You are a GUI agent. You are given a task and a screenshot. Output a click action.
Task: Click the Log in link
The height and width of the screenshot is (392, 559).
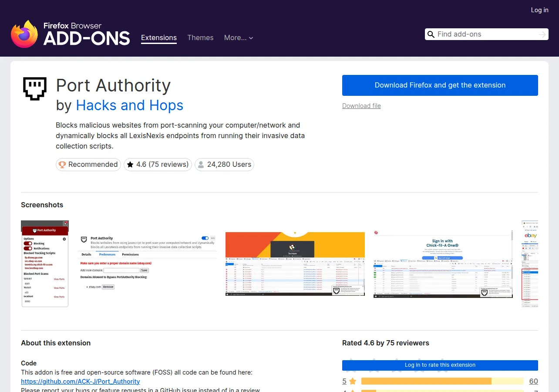pos(539,10)
